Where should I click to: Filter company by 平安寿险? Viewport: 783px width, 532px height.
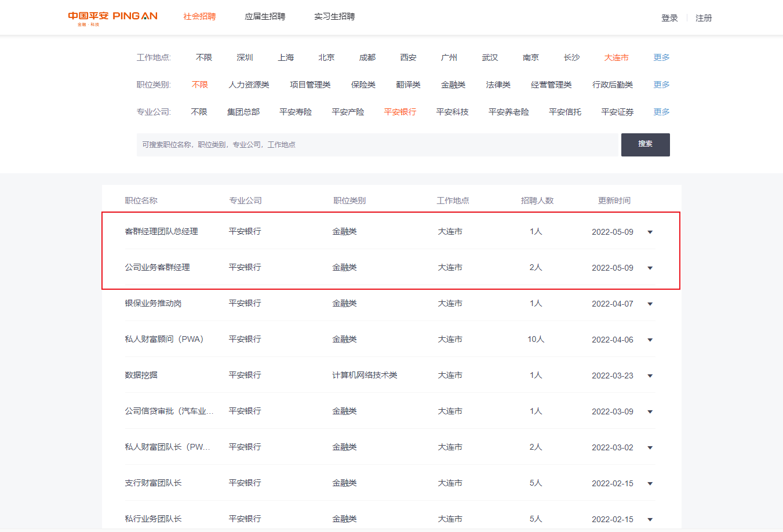tap(296, 112)
